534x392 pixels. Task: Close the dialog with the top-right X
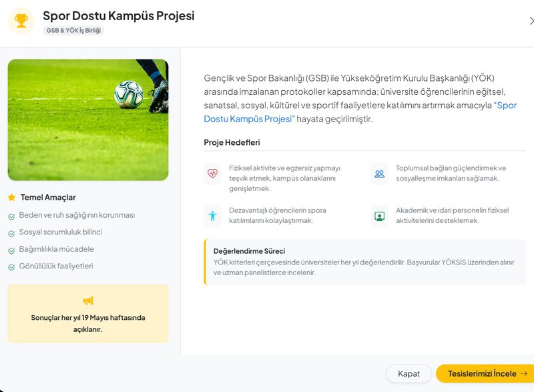click(531, 21)
